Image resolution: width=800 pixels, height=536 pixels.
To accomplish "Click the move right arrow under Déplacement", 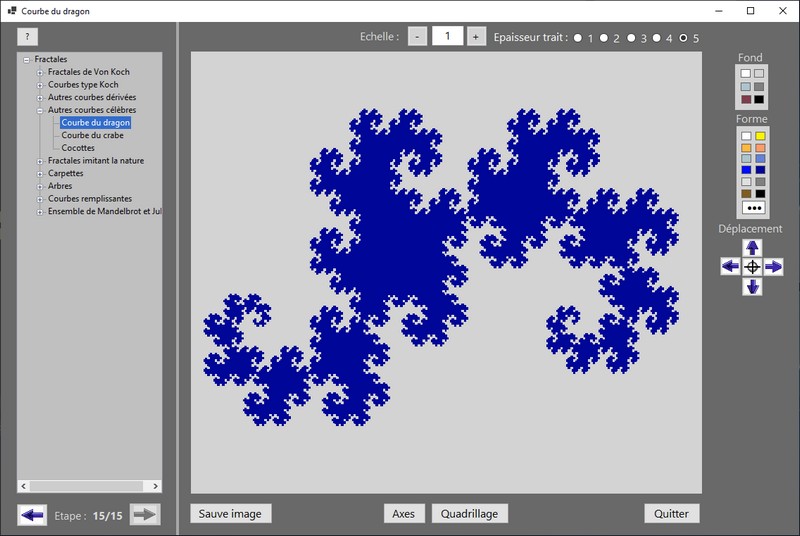I will point(773,267).
